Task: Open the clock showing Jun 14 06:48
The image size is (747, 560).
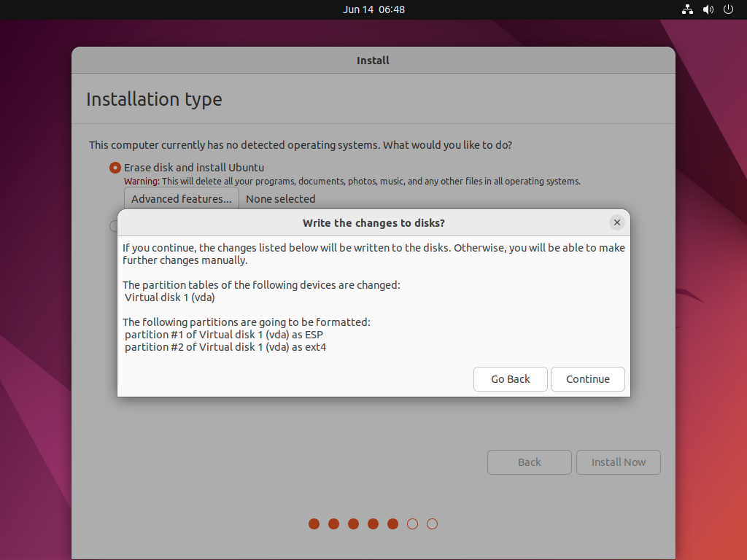Action: tap(373, 9)
